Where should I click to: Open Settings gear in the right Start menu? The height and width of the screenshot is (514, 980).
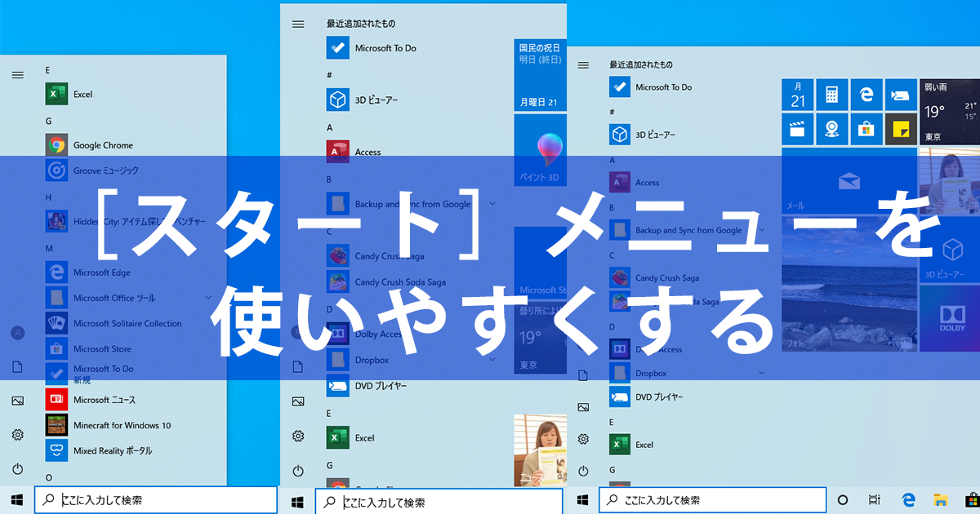[x=583, y=438]
